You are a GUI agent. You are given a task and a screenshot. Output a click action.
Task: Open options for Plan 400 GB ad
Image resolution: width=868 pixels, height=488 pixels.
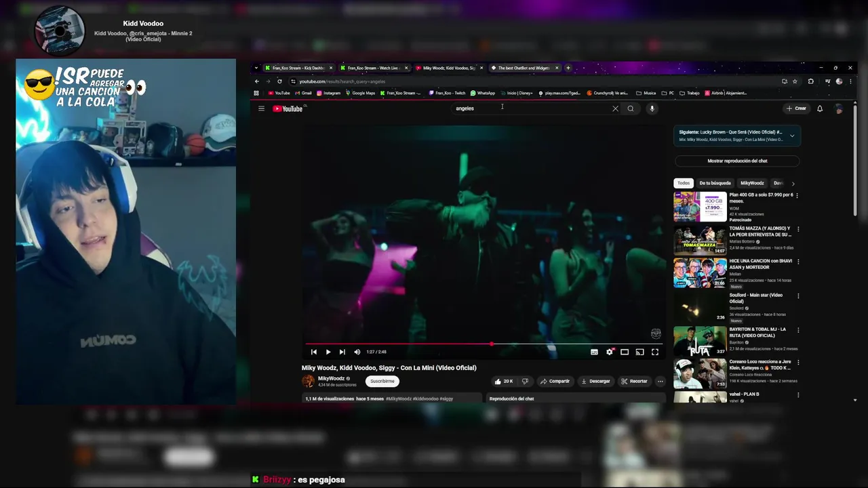pyautogui.click(x=797, y=195)
